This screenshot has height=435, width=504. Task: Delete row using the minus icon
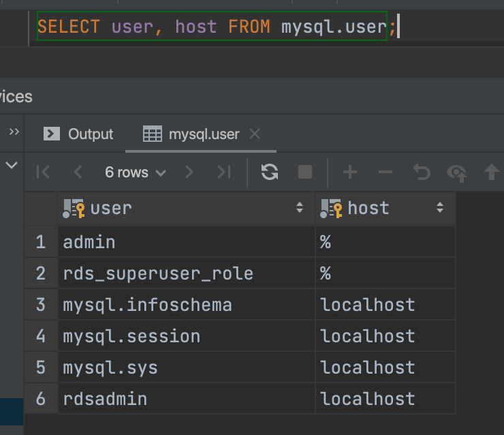pos(385,172)
